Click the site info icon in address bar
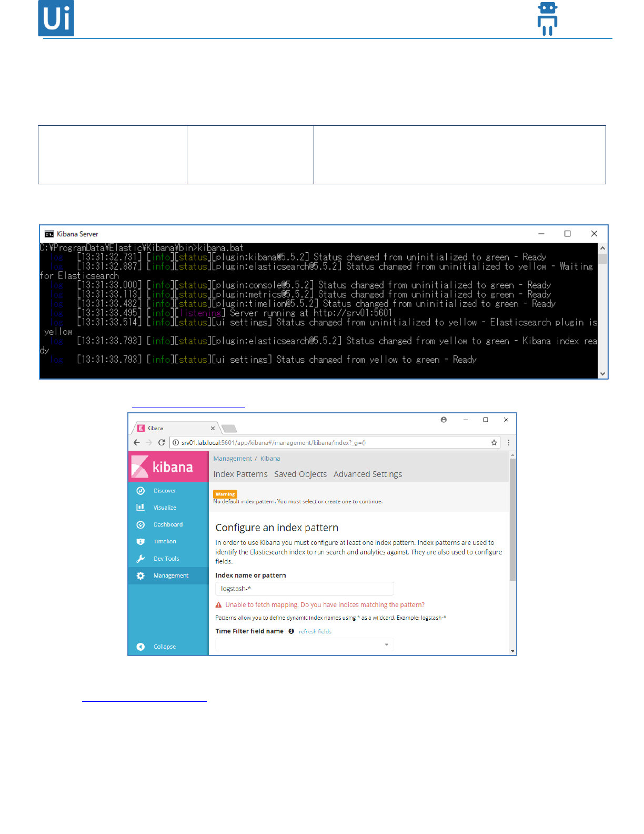The height and width of the screenshot is (834, 644). click(176, 442)
